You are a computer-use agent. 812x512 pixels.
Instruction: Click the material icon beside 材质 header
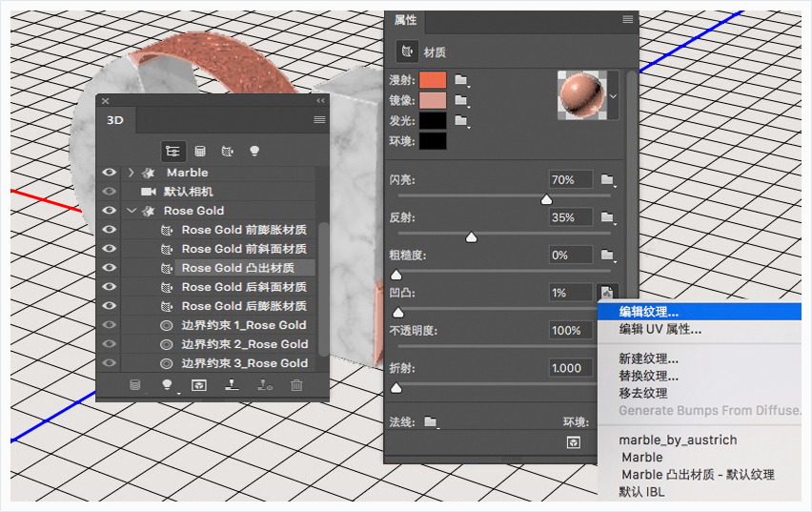407,51
